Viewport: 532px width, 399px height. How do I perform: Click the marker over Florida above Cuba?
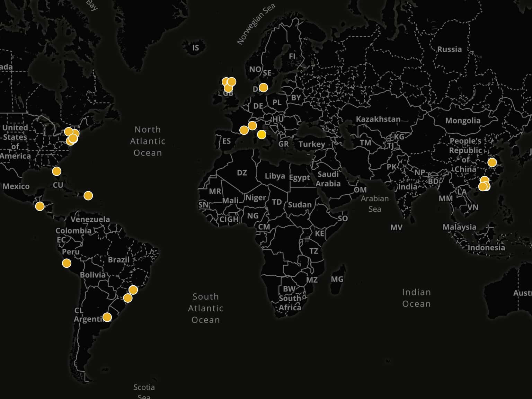pyautogui.click(x=56, y=171)
